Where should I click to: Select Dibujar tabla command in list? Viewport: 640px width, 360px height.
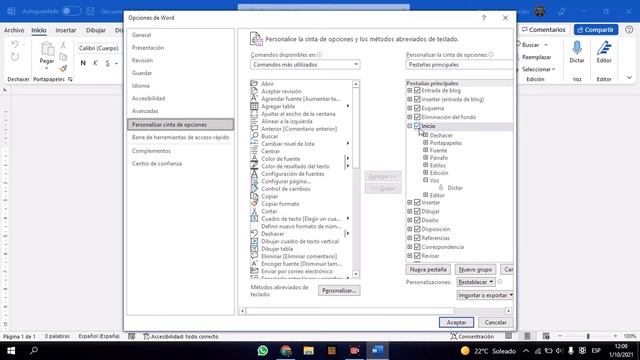pos(300,249)
